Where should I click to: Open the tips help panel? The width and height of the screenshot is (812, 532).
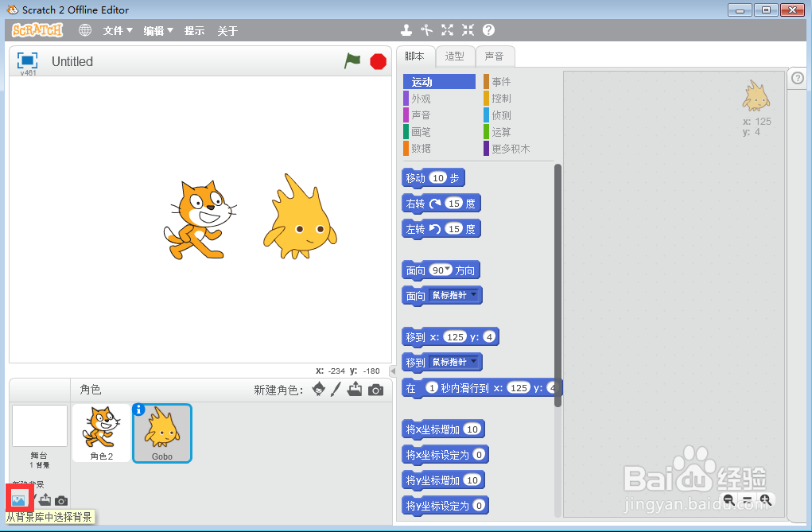[798, 78]
